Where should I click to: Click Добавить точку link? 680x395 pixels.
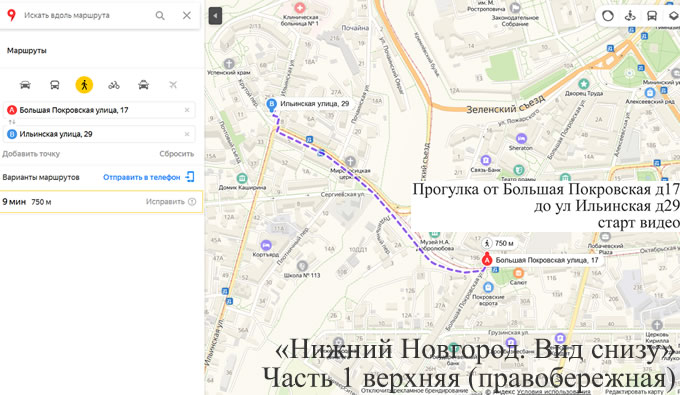(x=31, y=153)
